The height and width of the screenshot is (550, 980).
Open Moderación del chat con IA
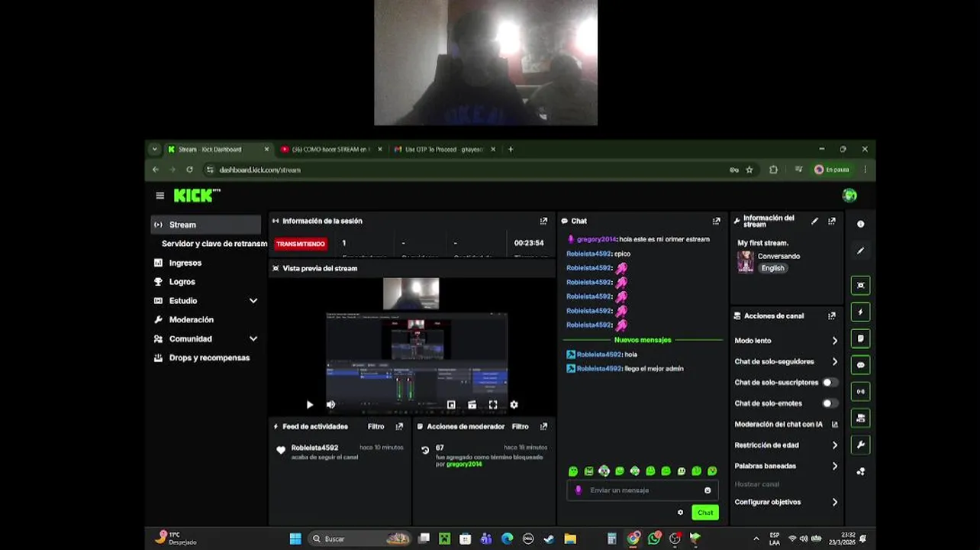(786, 424)
